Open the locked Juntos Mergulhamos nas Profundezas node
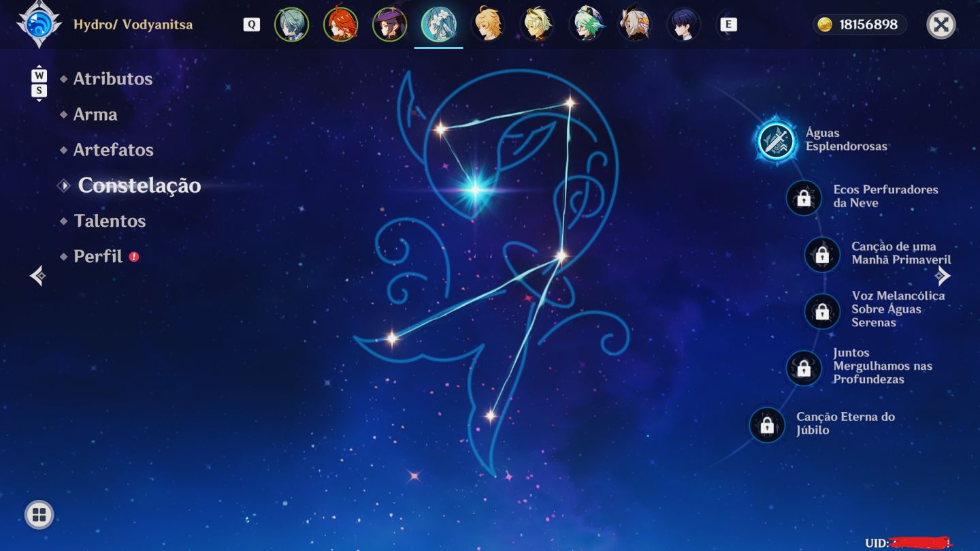The width and height of the screenshot is (980, 551). coord(804,368)
